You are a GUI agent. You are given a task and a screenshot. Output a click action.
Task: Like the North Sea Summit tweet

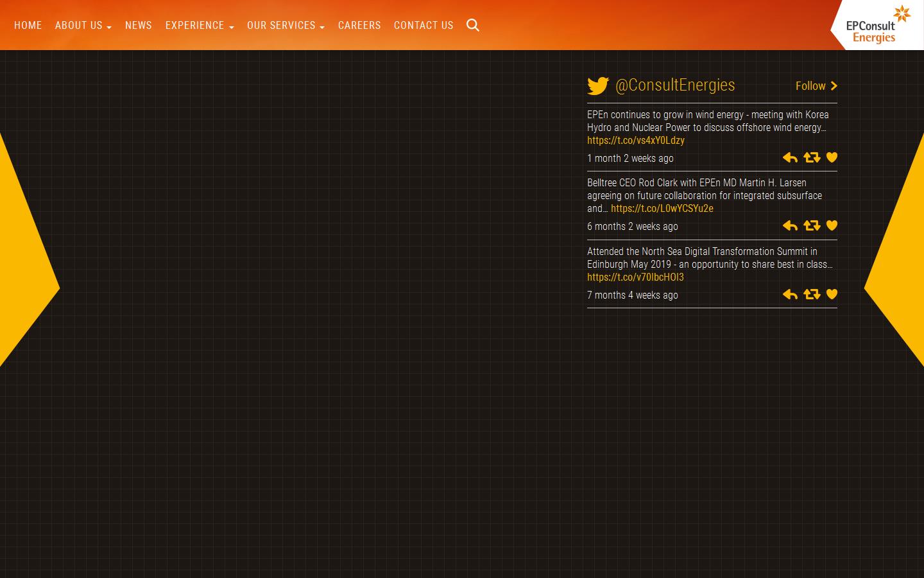point(832,294)
